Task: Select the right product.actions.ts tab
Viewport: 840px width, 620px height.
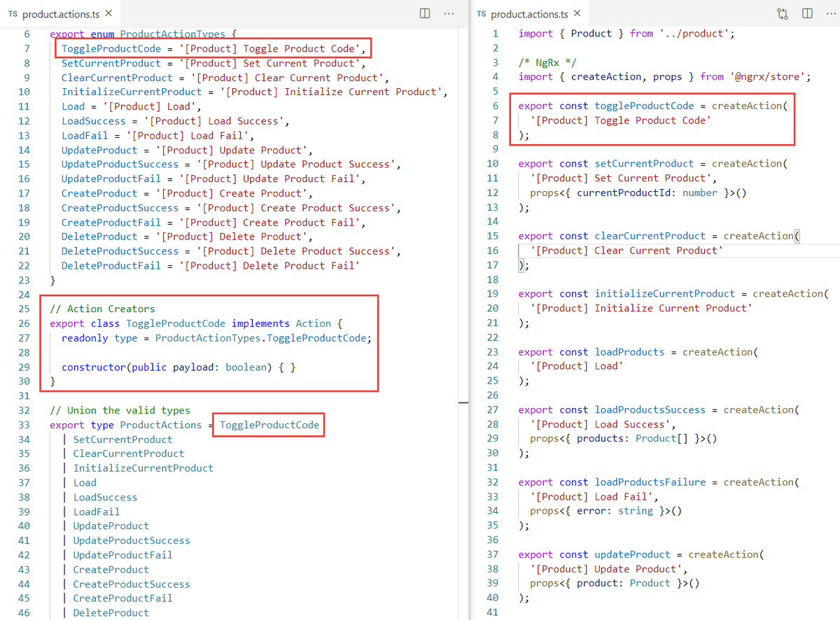Action: (x=528, y=14)
